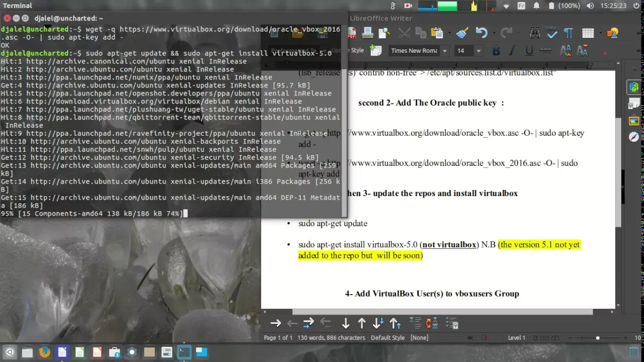Click Default Style in status bar
644x362 pixels.
(387, 338)
